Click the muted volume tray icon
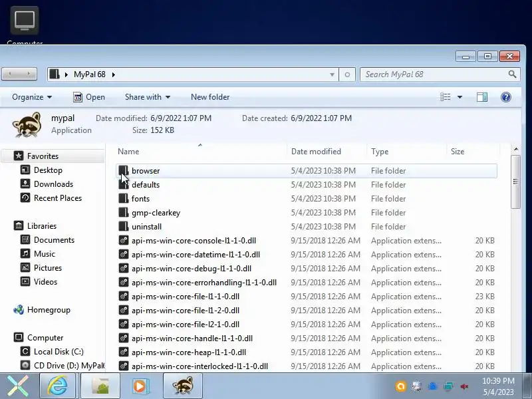The height and width of the screenshot is (399, 532). click(464, 386)
